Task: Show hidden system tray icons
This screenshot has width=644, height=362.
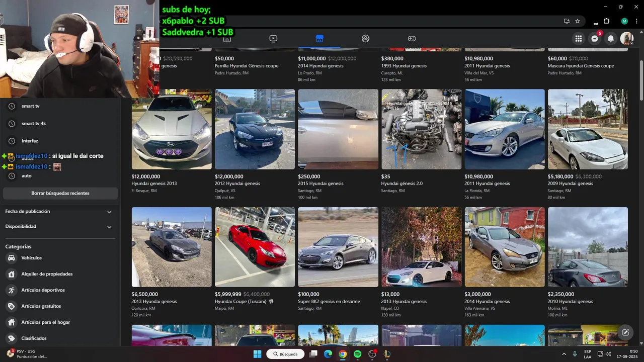Action: [563, 354]
